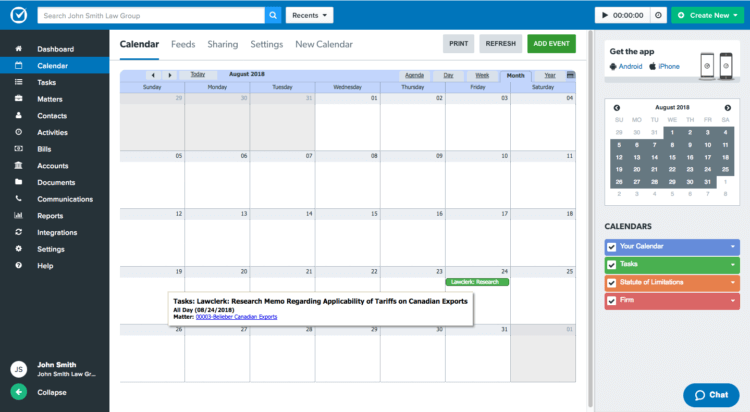Open the Dashboard icon in sidebar
The image size is (750, 412).
[x=19, y=49]
